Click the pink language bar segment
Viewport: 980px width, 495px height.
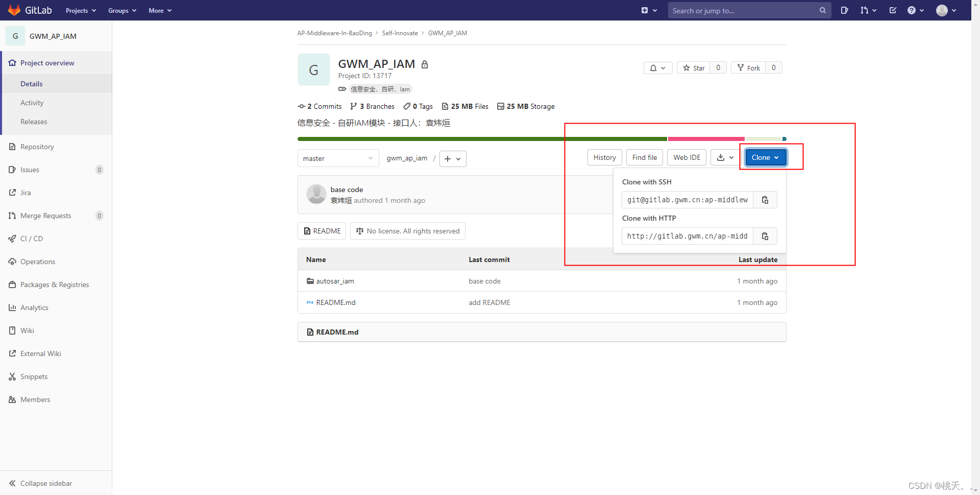point(706,139)
